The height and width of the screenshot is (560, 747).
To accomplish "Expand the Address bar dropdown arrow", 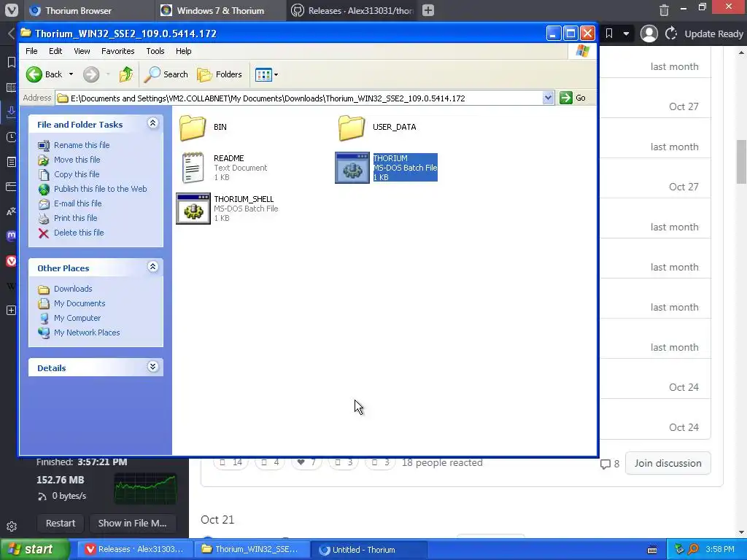I will click(x=548, y=98).
